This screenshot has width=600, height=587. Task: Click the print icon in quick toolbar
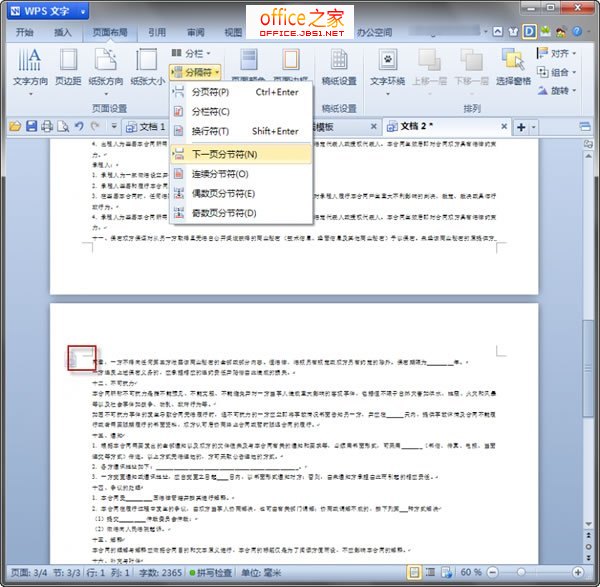47,126
